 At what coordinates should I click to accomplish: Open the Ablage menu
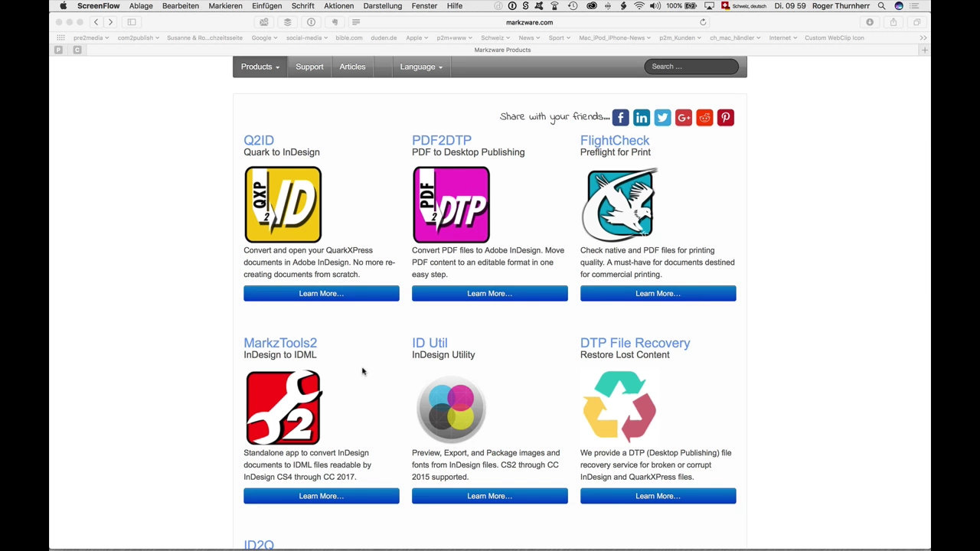141,5
